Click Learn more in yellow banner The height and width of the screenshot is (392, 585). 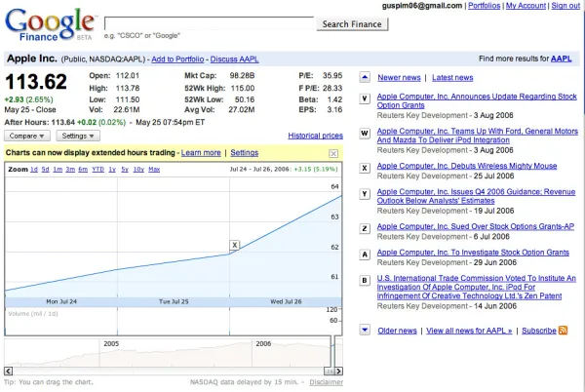click(201, 153)
